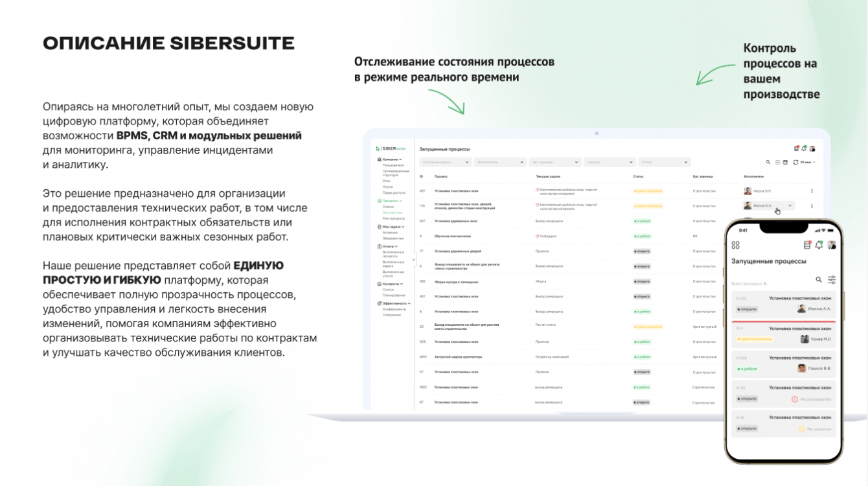Open the phone card assigned to Иванов А.А.

click(784, 304)
